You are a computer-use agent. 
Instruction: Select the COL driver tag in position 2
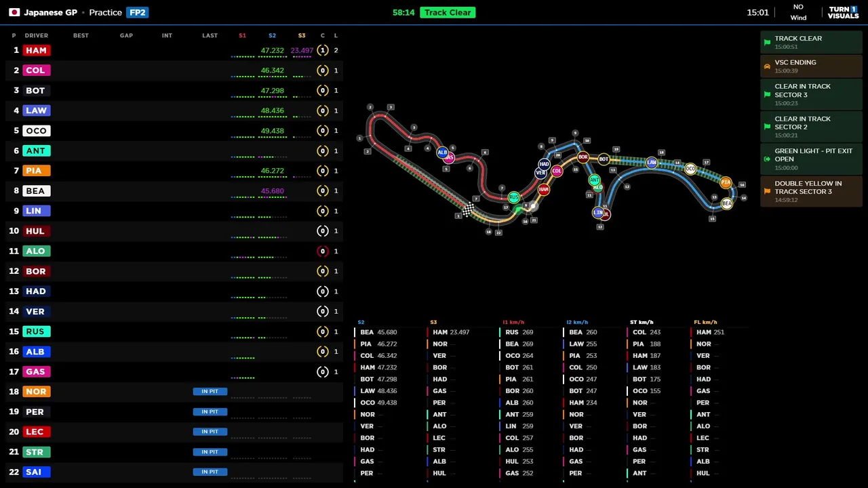(35, 70)
